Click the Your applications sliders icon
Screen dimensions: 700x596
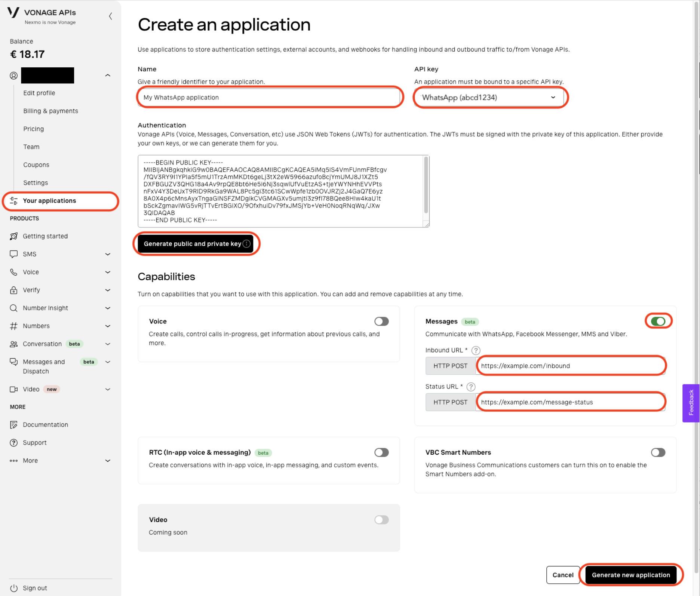click(x=14, y=201)
